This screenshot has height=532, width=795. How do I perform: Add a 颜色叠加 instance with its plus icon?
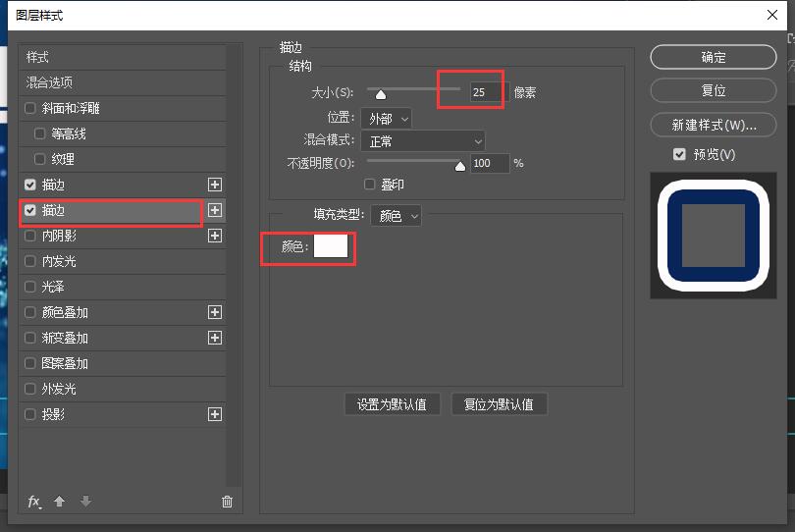click(x=215, y=312)
